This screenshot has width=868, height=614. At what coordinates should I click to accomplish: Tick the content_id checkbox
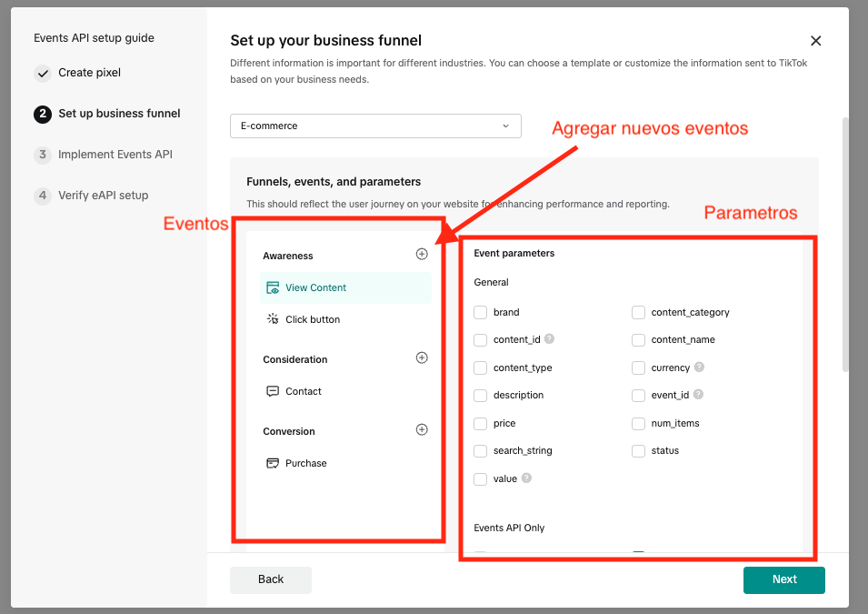[x=480, y=339]
